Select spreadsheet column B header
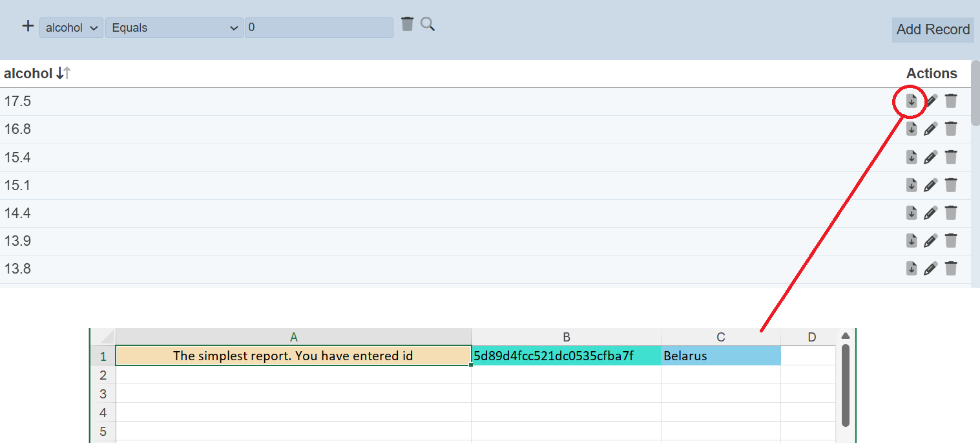The height and width of the screenshot is (443, 980). tap(566, 337)
